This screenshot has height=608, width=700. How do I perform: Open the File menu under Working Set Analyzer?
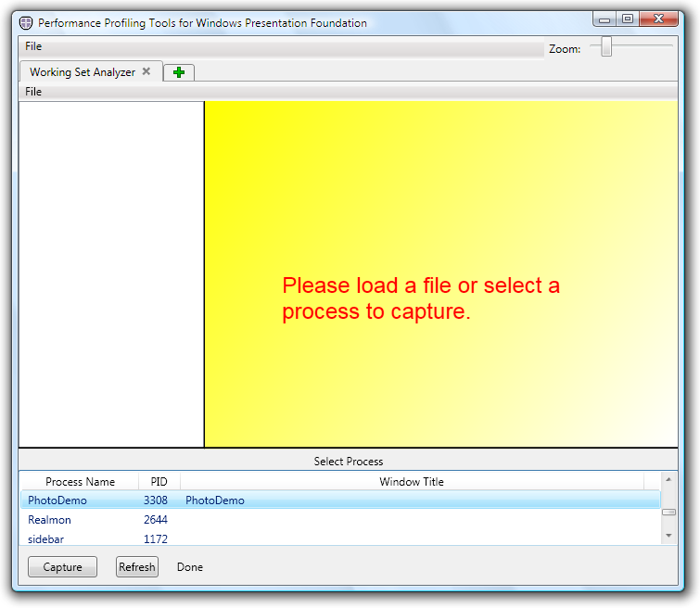click(x=33, y=92)
